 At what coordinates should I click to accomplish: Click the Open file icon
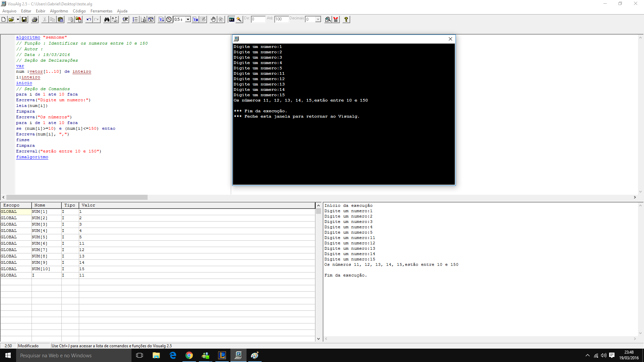(x=12, y=19)
